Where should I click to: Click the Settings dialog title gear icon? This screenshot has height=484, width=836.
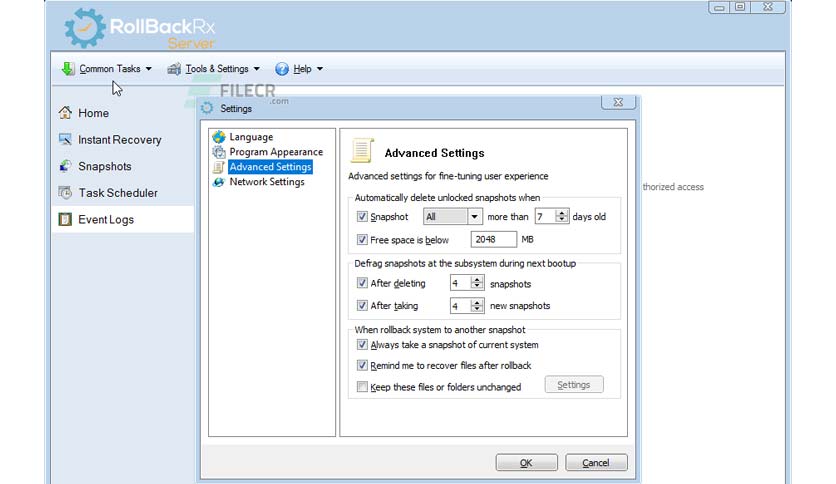[207, 108]
